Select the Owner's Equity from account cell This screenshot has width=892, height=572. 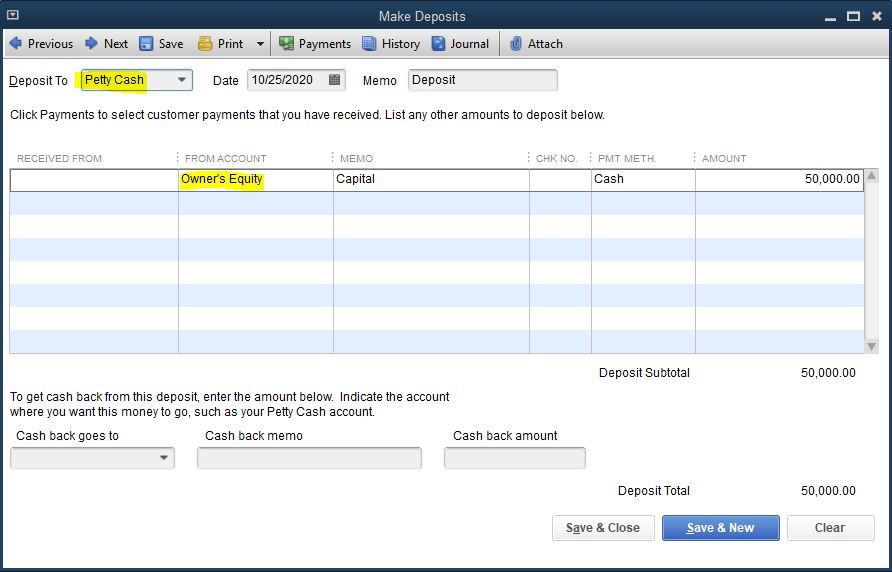(x=255, y=179)
